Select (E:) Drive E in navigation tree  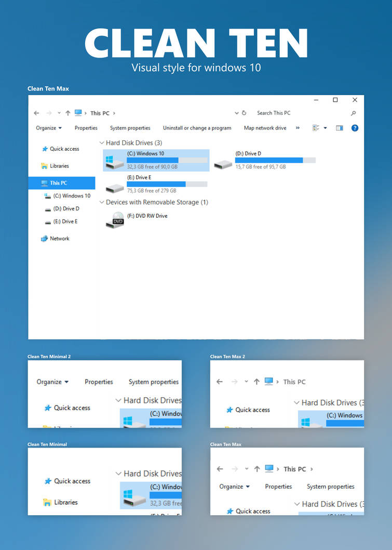(x=65, y=221)
